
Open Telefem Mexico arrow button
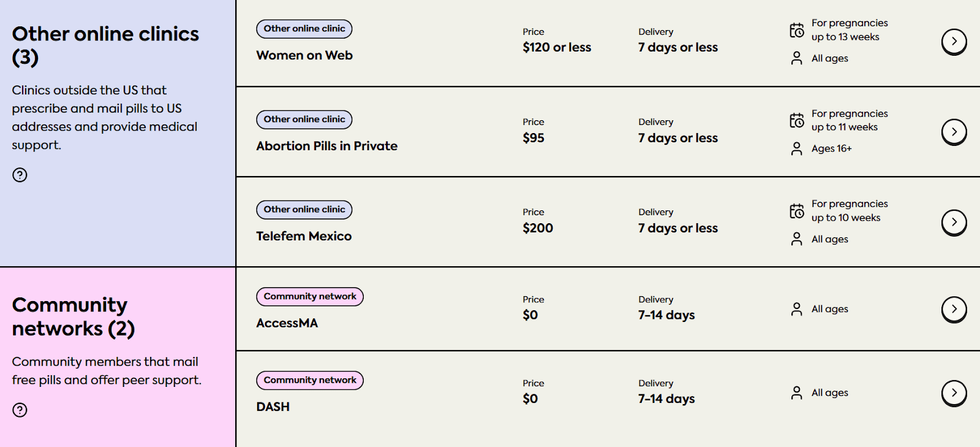click(954, 222)
